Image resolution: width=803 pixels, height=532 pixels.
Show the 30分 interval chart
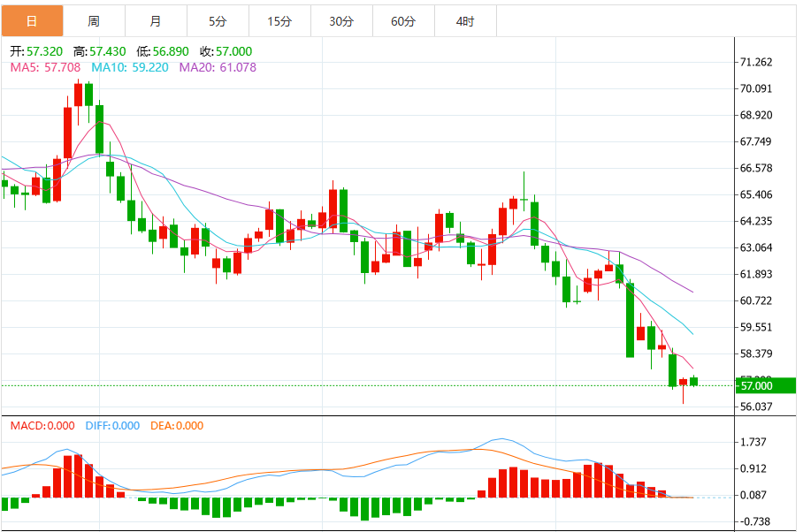(341, 21)
